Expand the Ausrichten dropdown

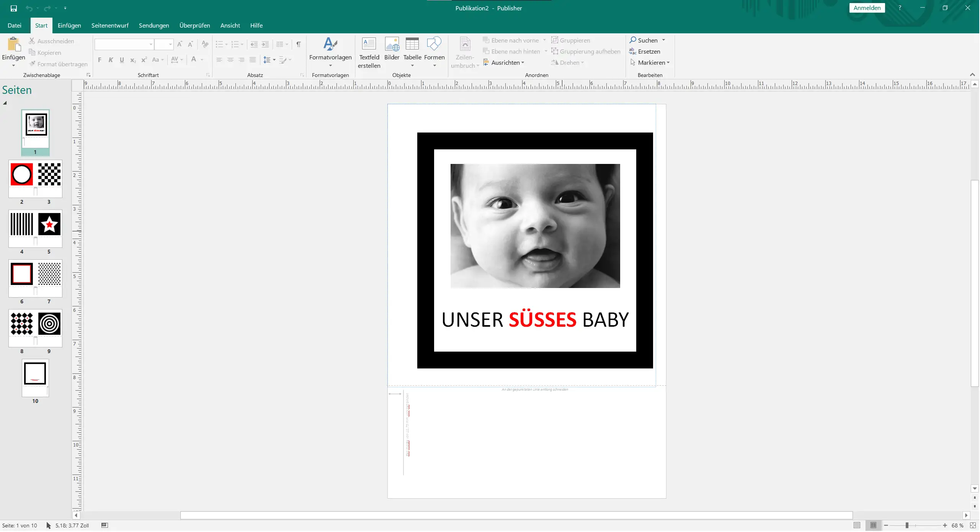[507, 62]
